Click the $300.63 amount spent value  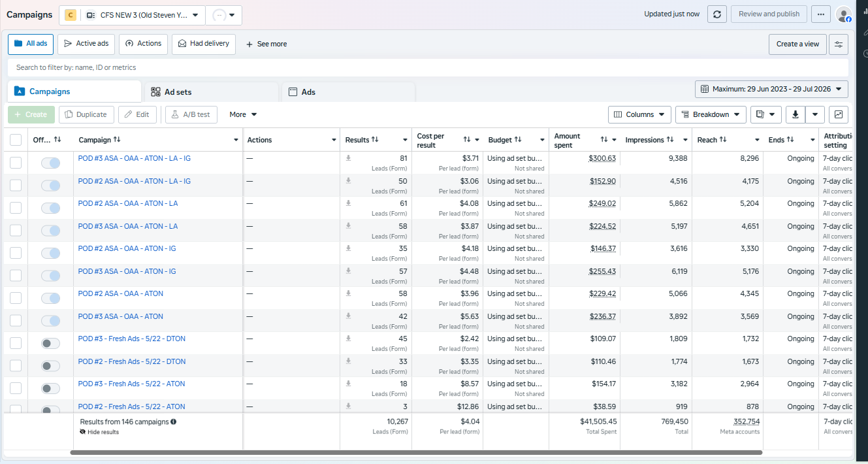pyautogui.click(x=602, y=158)
